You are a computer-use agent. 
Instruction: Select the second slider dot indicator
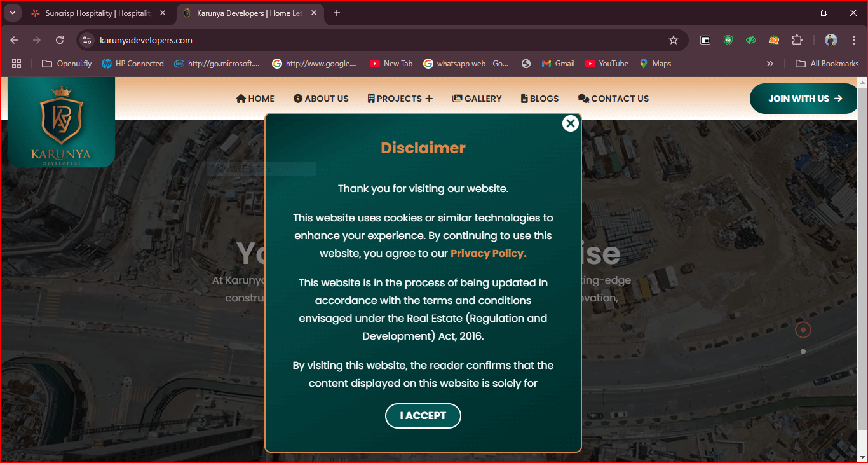(803, 352)
